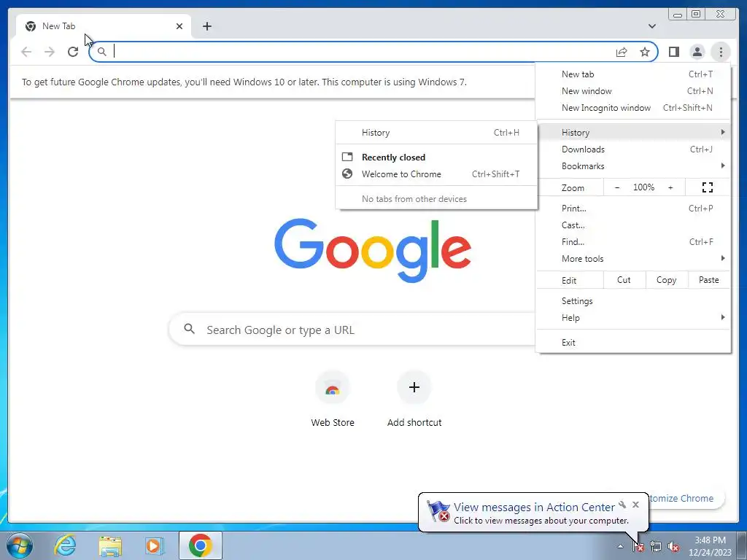Launch Internet Explorer from the taskbar

point(65,545)
